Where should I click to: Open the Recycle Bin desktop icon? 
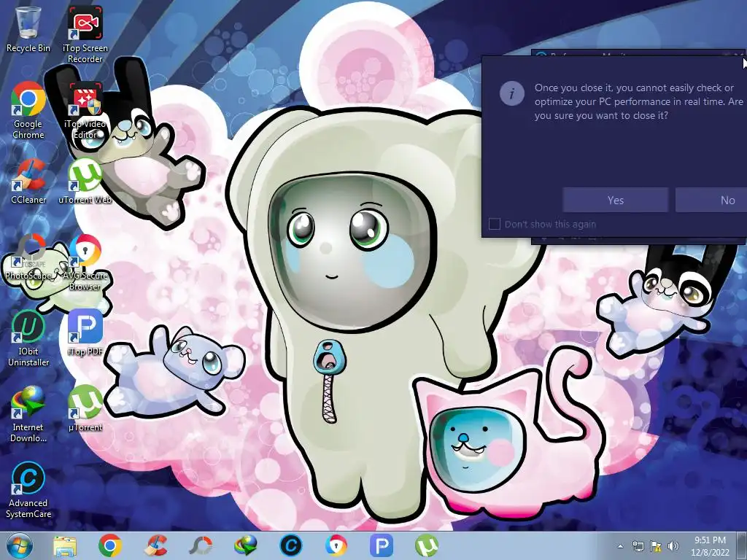point(28,29)
